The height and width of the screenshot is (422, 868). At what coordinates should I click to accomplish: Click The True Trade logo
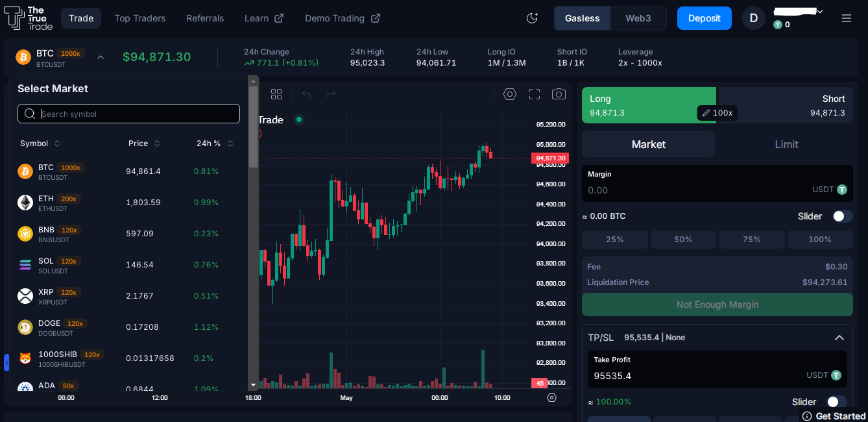coord(28,18)
